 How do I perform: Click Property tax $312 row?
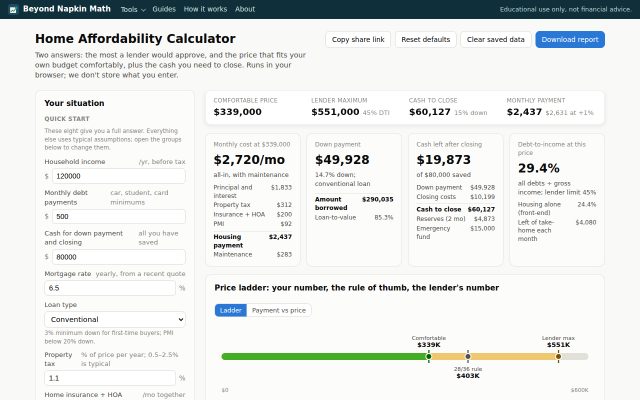pyautogui.click(x=253, y=205)
